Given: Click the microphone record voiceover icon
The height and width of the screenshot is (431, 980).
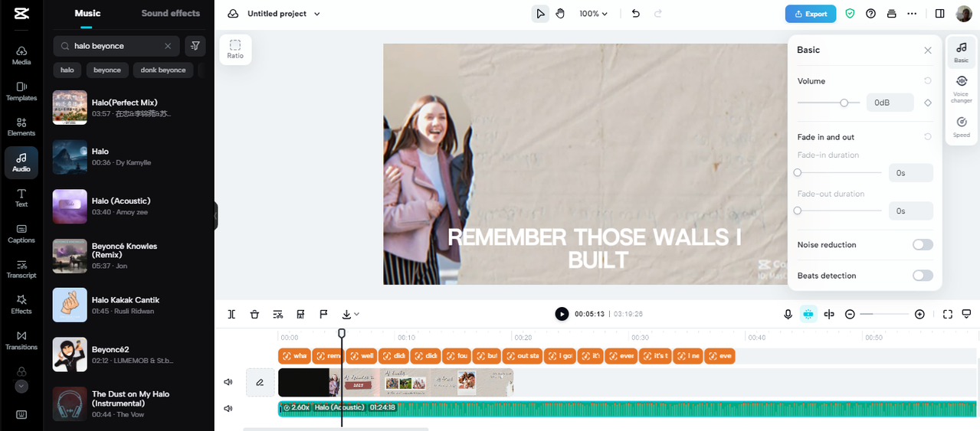Looking at the screenshot, I should 788,314.
